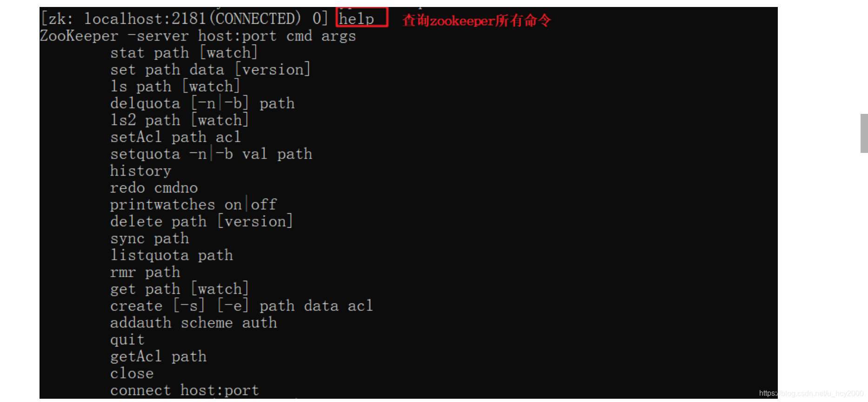This screenshot has width=868, height=402.
Task: Click the 'setAcl path acl' line
Action: click(175, 137)
